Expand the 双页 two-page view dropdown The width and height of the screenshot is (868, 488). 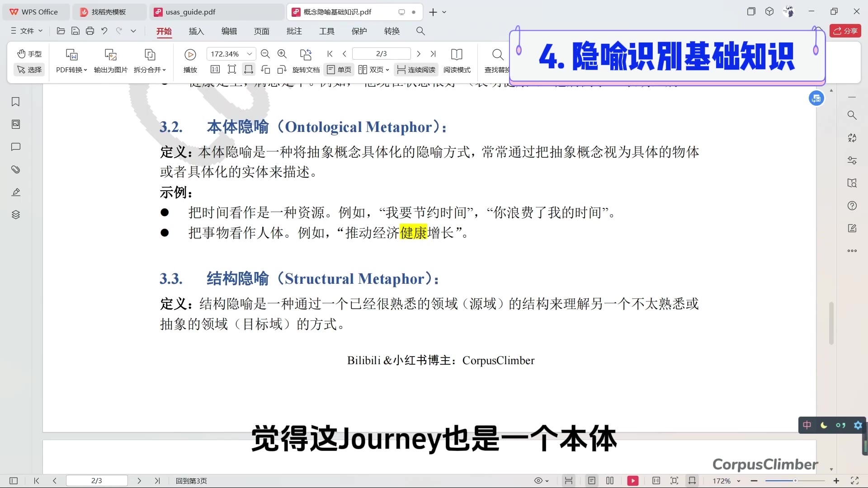[388, 70]
